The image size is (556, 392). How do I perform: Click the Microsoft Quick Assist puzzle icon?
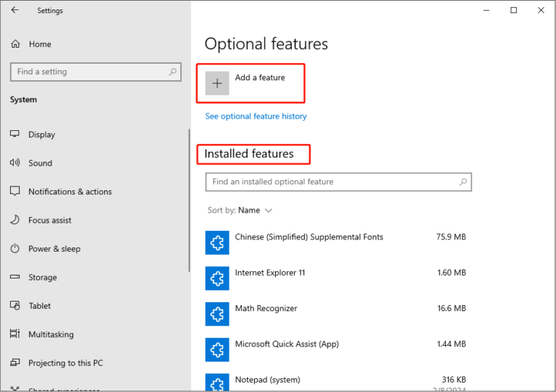pyautogui.click(x=217, y=349)
